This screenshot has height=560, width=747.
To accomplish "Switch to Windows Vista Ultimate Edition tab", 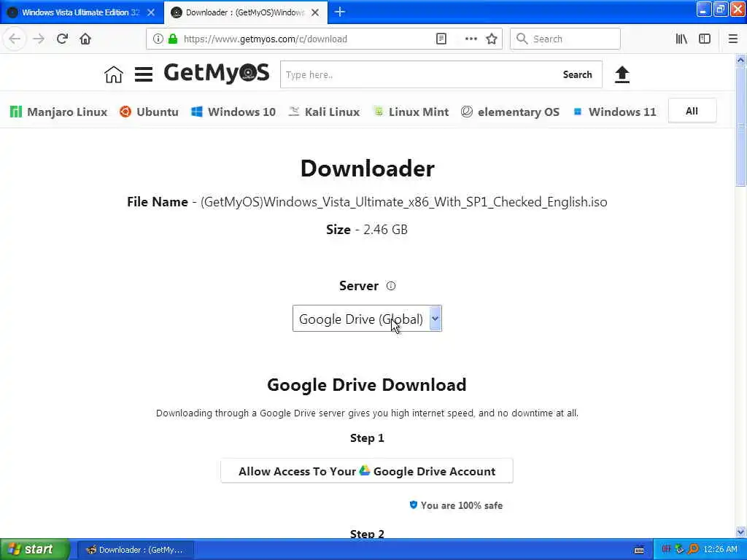I will coord(81,12).
